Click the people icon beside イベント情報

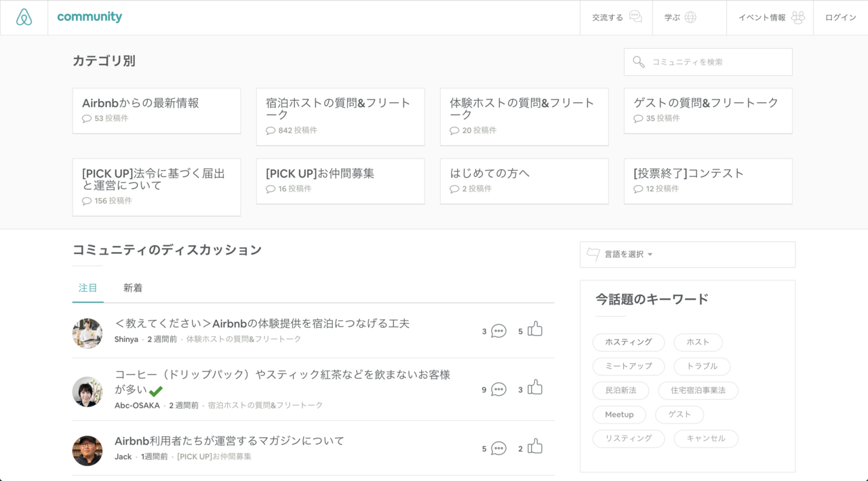[798, 18]
